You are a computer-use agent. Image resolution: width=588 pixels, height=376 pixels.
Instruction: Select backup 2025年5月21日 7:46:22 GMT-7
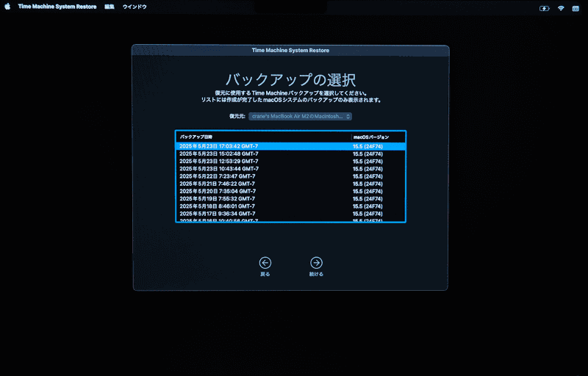pos(290,184)
